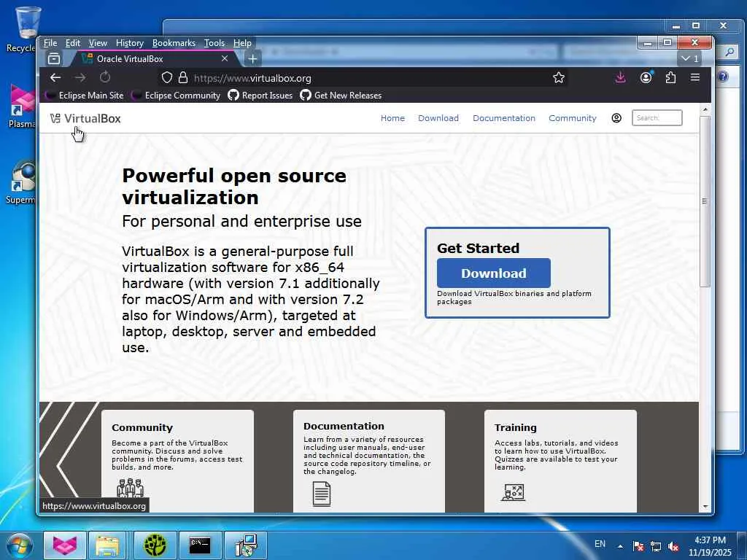Click the Documentation card heading
The image size is (747, 560).
coord(344,426)
